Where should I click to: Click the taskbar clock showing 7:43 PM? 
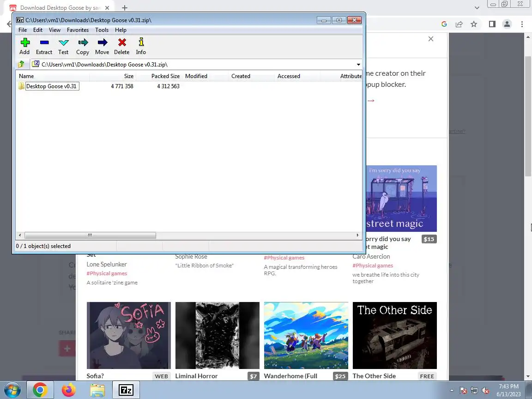click(x=508, y=390)
